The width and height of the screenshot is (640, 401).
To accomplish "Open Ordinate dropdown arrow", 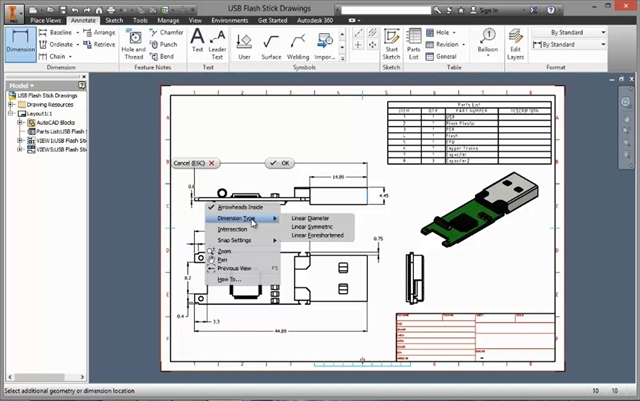I will [78, 45].
